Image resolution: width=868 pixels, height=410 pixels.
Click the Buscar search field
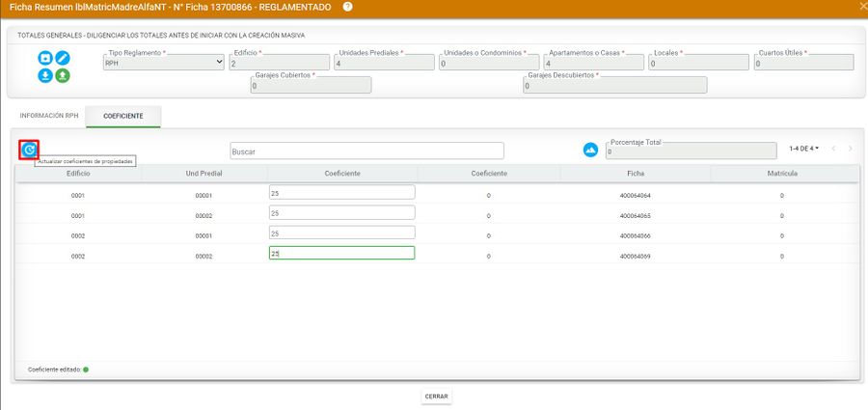(366, 151)
